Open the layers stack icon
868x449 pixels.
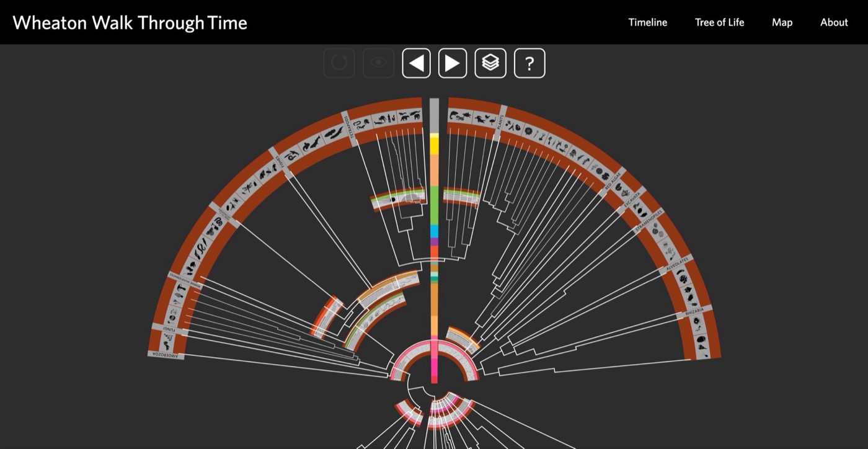(x=490, y=63)
